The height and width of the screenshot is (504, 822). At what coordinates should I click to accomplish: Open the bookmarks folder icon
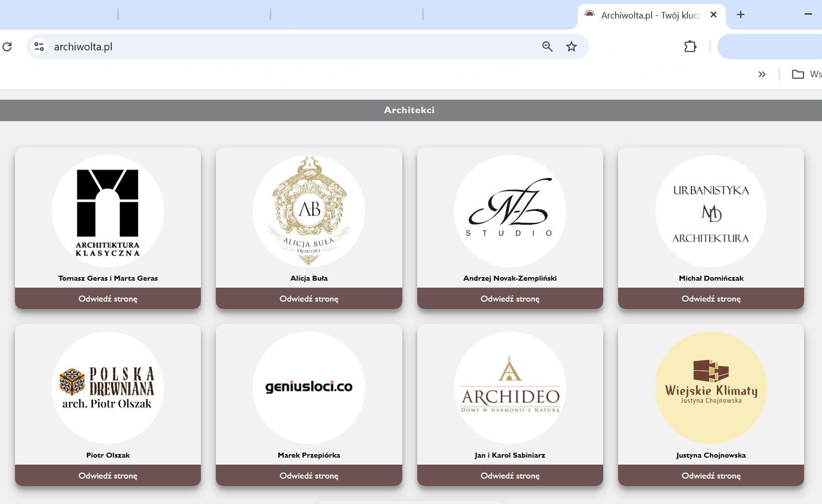tap(798, 74)
